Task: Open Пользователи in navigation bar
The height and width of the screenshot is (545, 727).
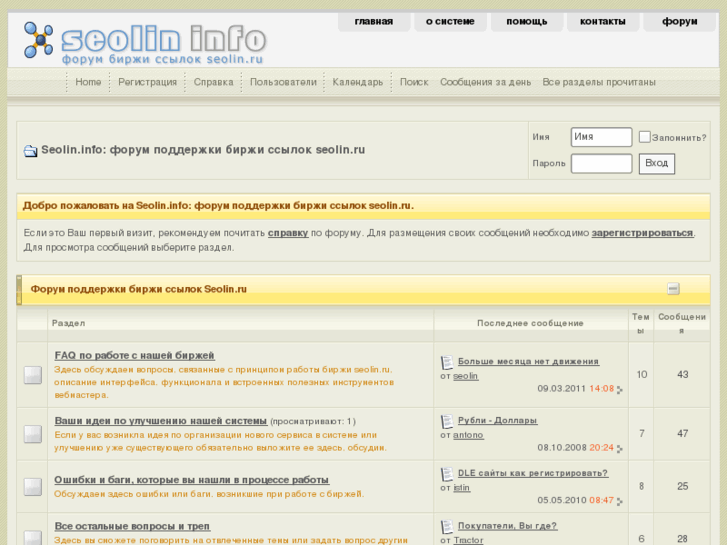Action: (283, 82)
